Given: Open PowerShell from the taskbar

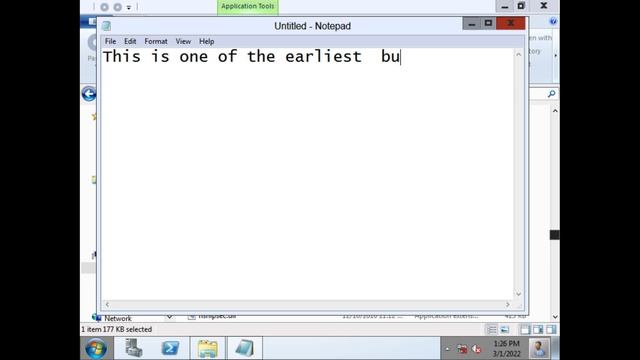Looking at the screenshot, I should [170, 348].
